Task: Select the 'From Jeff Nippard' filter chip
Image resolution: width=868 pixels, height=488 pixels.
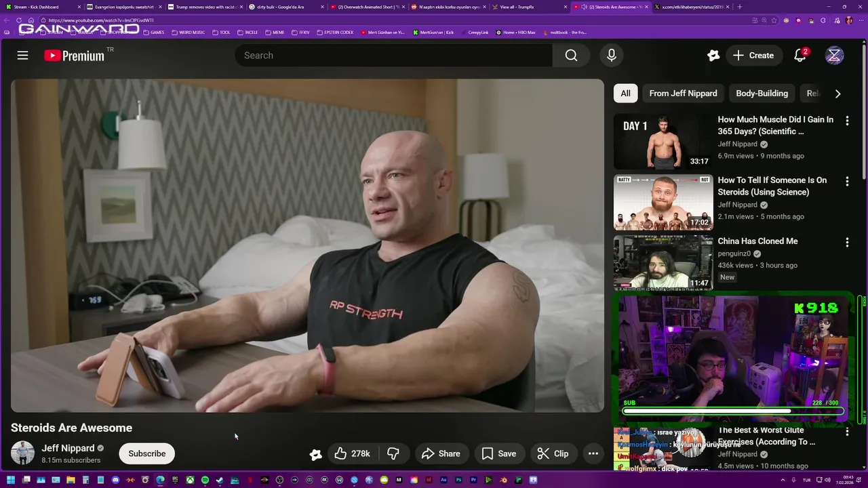Action: pyautogui.click(x=683, y=94)
